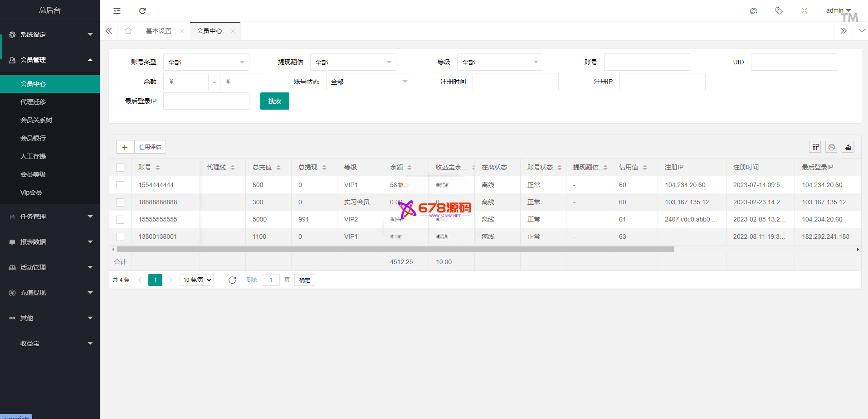This screenshot has height=419, width=868.
Task: Select the checkbox for account 15555555555
Action: pos(120,219)
